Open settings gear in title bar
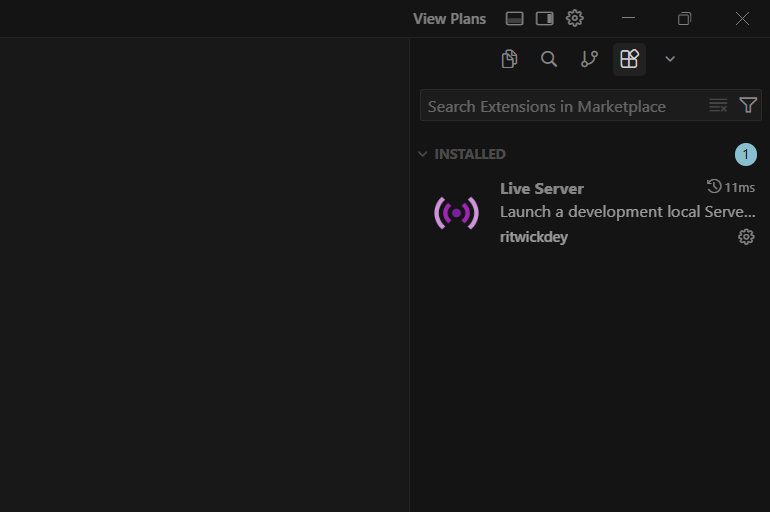This screenshot has width=770, height=512. (x=575, y=19)
